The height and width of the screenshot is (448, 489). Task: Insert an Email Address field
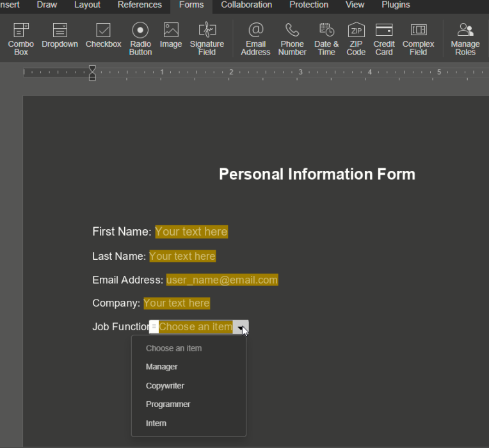[255, 39]
